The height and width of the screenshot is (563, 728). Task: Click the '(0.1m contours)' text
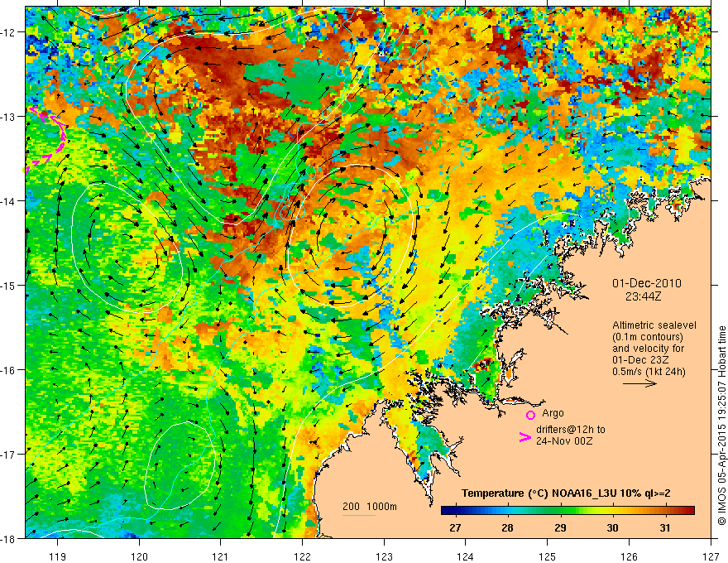[x=648, y=337]
